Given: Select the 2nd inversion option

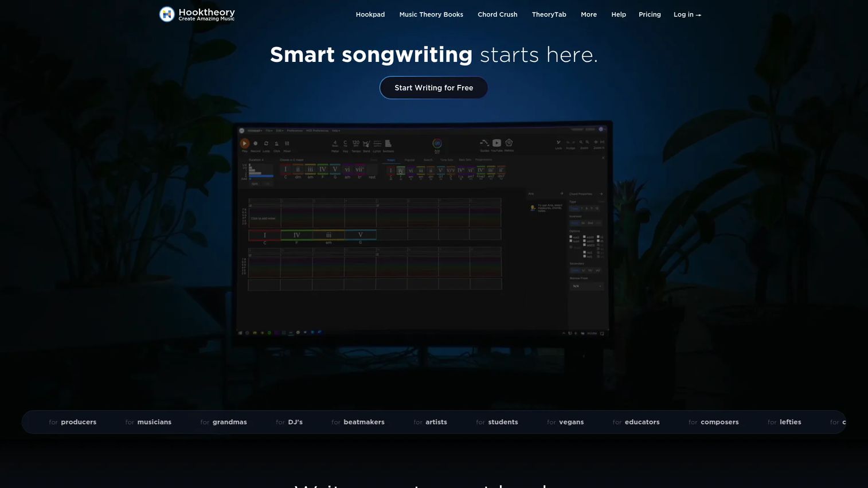Looking at the screenshot, I should (590, 223).
